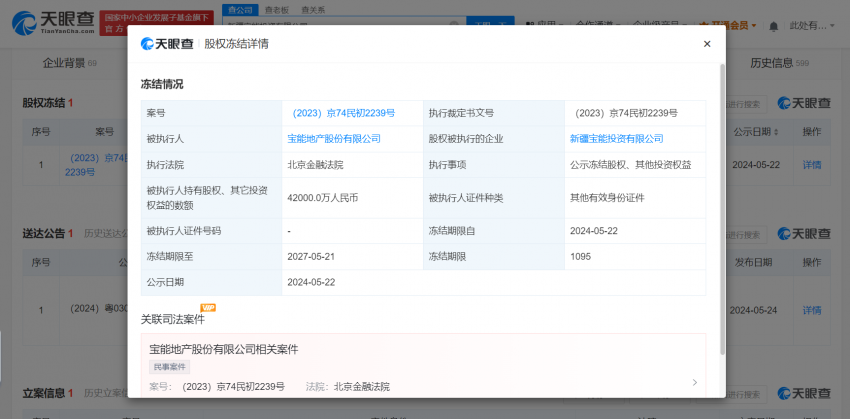850x419 pixels.
Task: Click 历史立案信息 link in background page
Action: coord(105,393)
